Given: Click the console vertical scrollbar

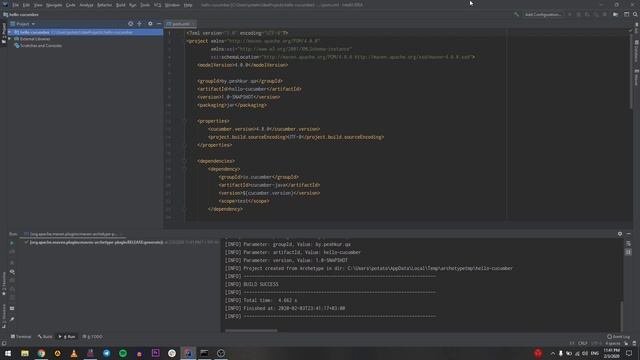Looking at the screenshot, I should coord(622,316).
